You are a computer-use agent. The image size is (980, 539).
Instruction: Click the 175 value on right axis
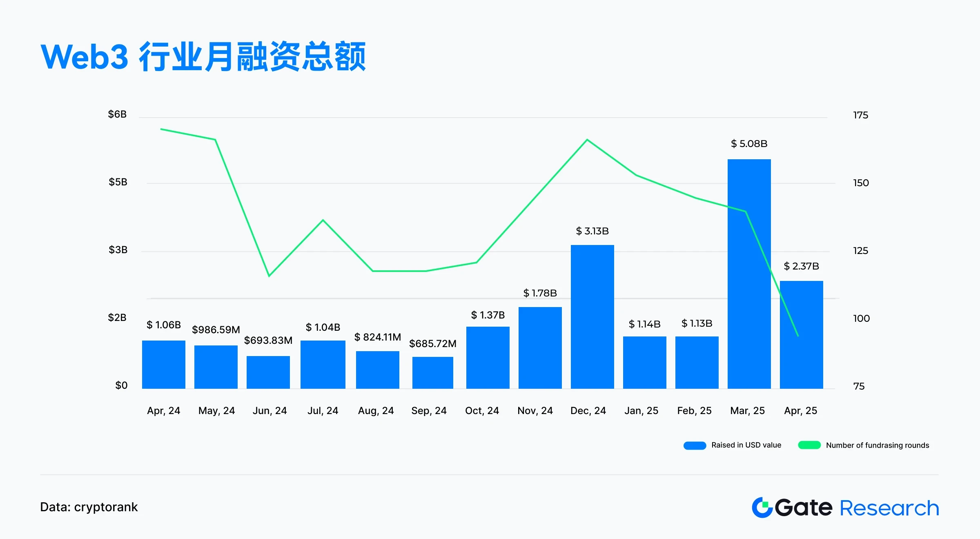coord(860,116)
